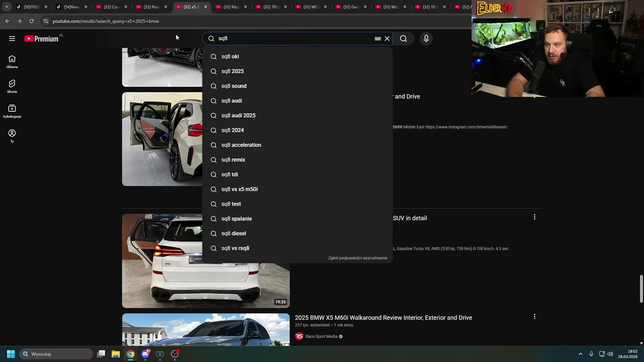Select suggestion "sq8 audi"

(x=297, y=101)
